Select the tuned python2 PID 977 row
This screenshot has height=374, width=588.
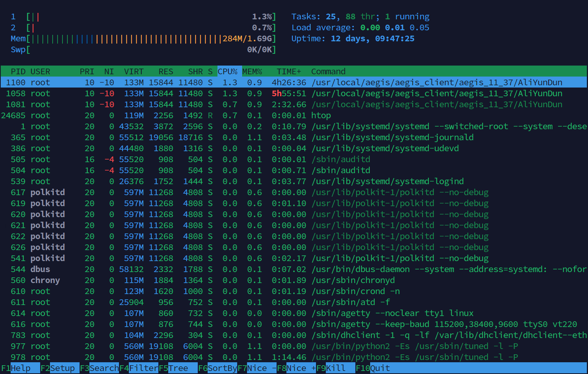click(294, 346)
